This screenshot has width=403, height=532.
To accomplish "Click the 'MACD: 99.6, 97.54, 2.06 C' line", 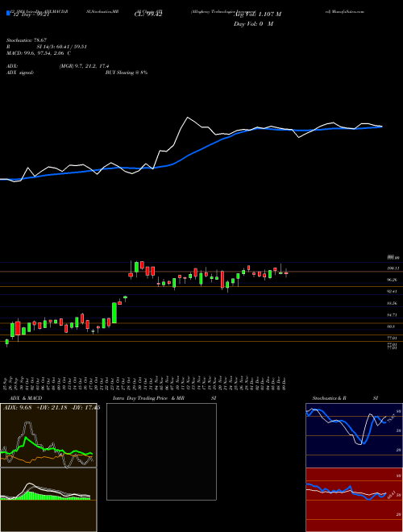I will point(39,53).
